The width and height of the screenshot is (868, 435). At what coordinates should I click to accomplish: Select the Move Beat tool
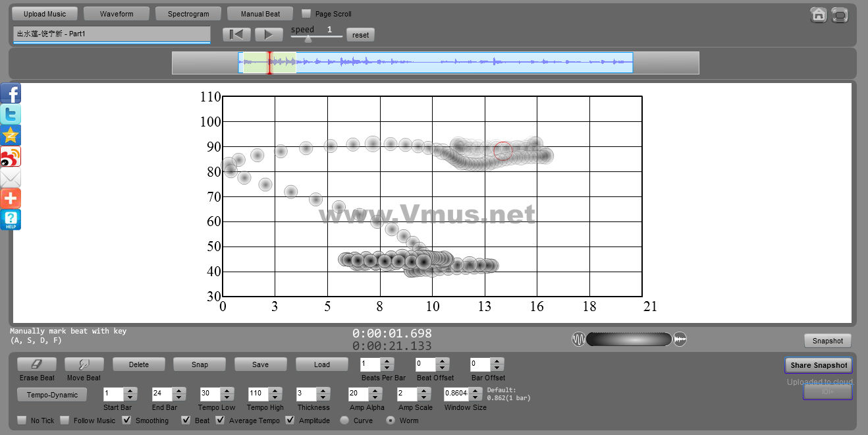point(84,364)
